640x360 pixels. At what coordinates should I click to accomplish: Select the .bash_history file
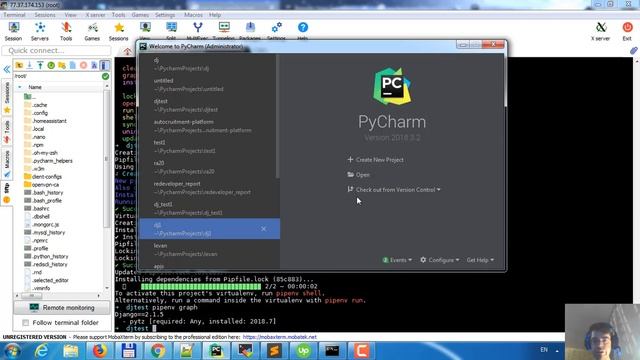[x=44, y=193]
